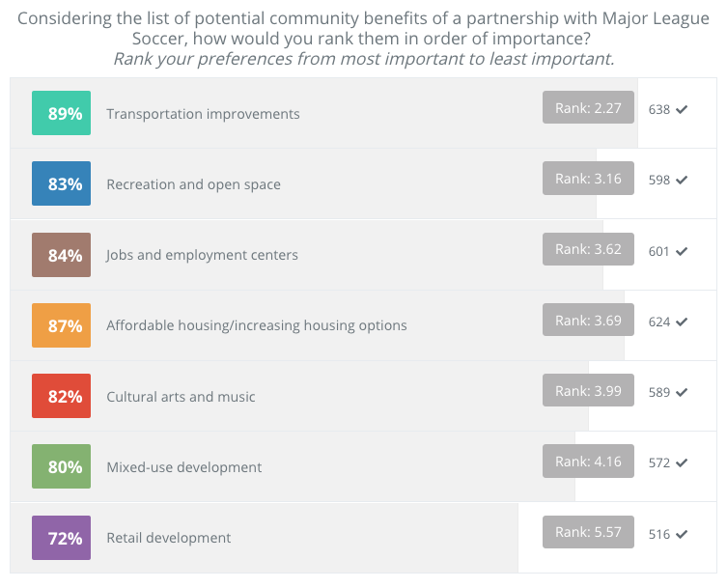Click the checkmark beside 598 votes
Viewport: 727px width, 588px height.
pos(682,181)
